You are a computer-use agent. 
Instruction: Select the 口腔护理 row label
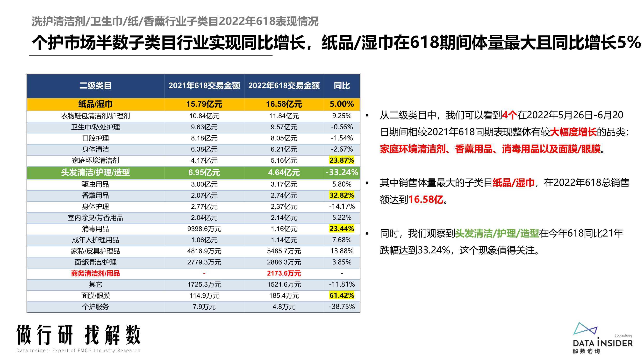click(x=95, y=138)
